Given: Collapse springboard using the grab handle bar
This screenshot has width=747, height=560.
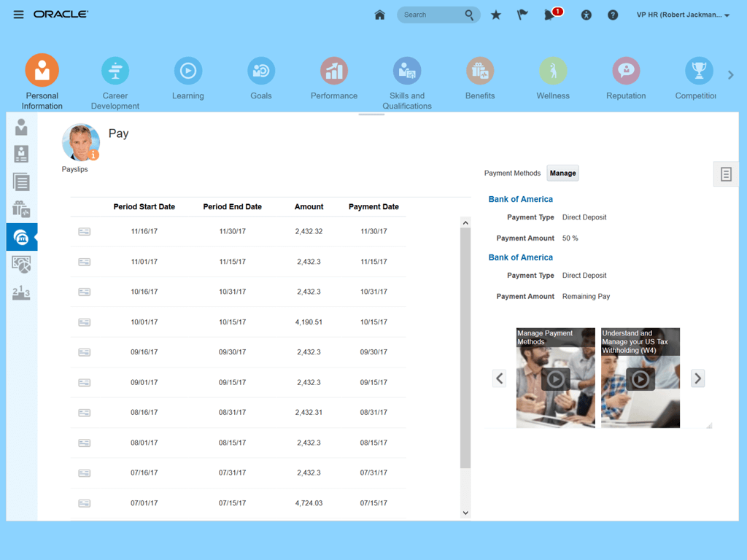Looking at the screenshot, I should pos(371,114).
